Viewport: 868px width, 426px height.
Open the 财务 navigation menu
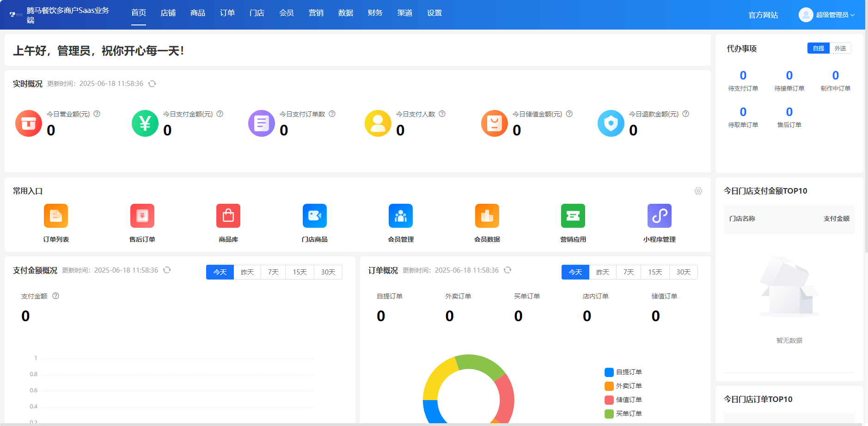point(375,13)
